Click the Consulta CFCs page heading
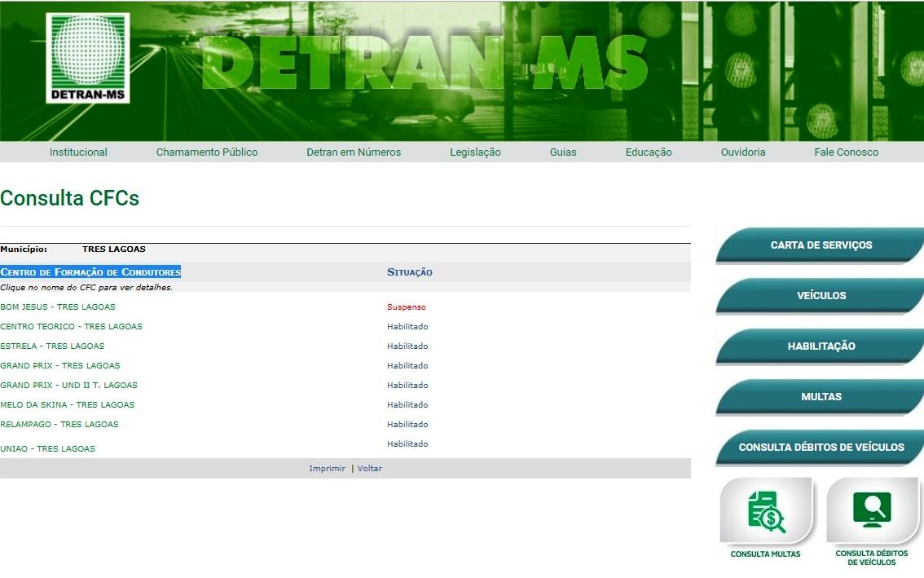924x578 pixels. [x=69, y=198]
